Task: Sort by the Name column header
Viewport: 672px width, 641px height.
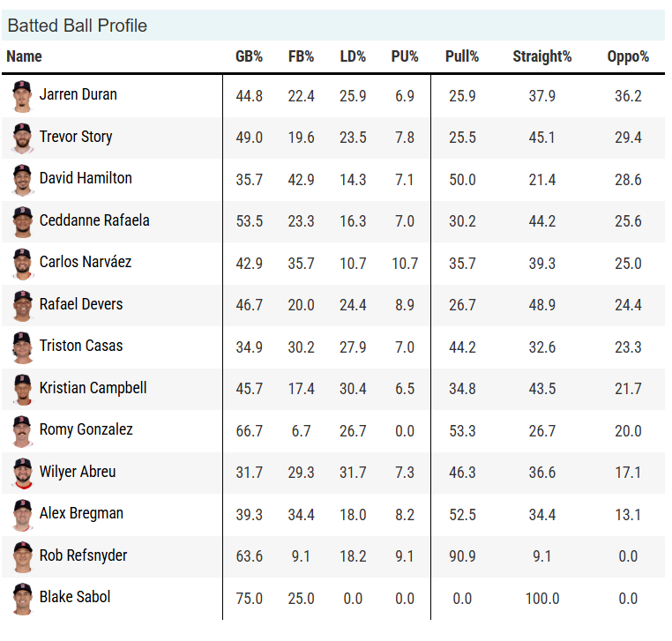Action: click(x=24, y=56)
